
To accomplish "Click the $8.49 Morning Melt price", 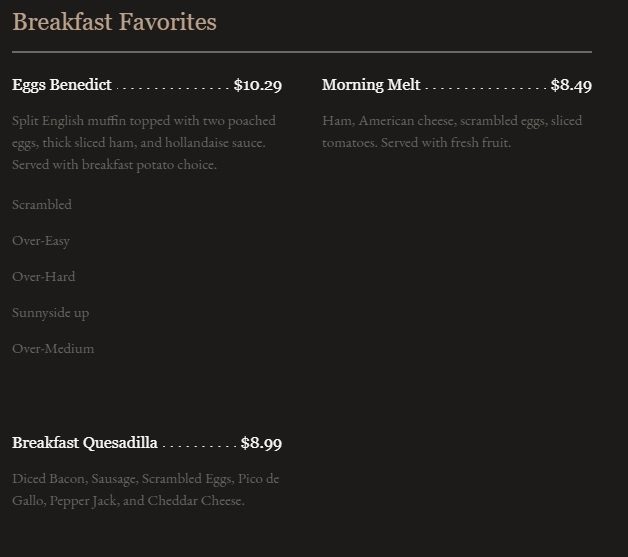I will click(x=571, y=85).
